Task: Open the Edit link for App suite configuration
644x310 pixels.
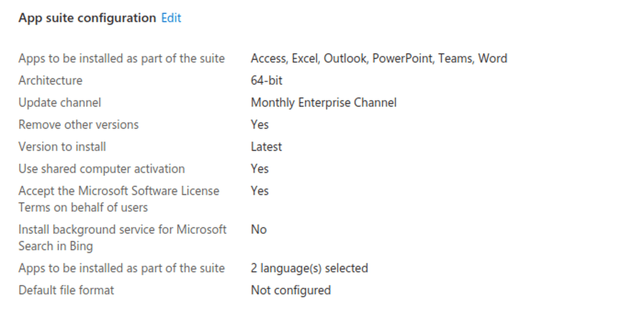Action: click(x=171, y=18)
